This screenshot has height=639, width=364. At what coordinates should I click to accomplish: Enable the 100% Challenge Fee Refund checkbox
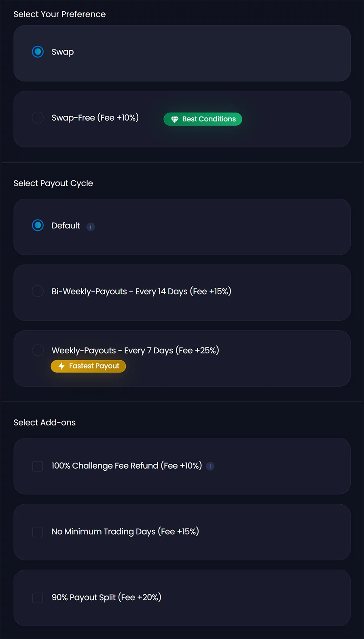[38, 466]
